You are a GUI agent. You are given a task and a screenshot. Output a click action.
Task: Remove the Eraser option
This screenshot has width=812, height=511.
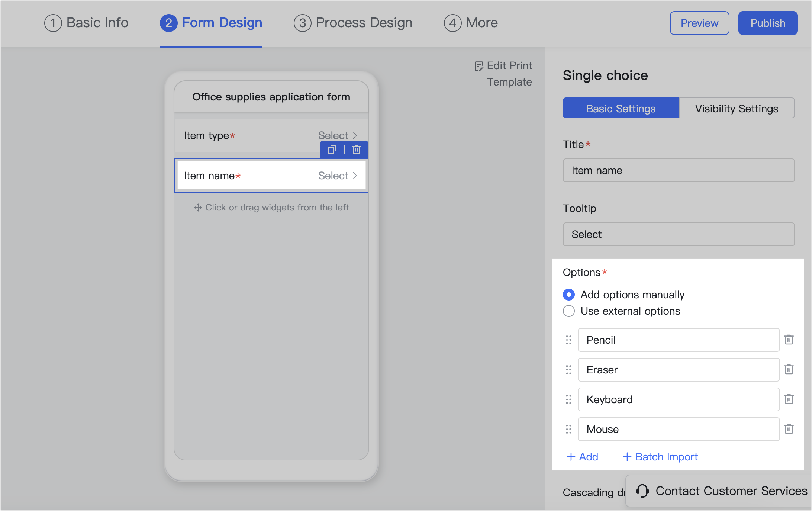(789, 369)
